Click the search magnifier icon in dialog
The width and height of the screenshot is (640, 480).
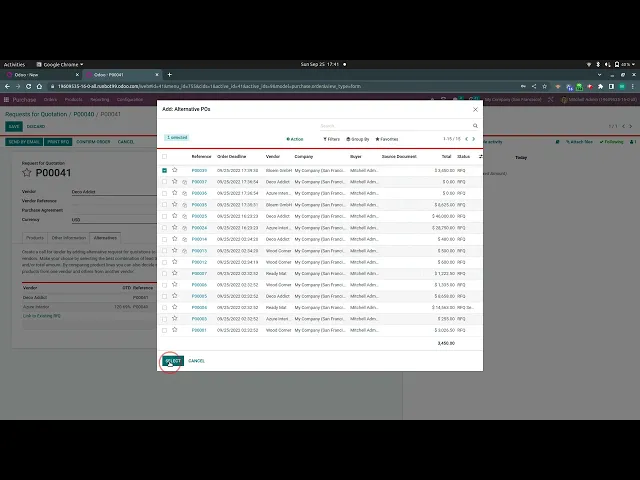(x=475, y=126)
